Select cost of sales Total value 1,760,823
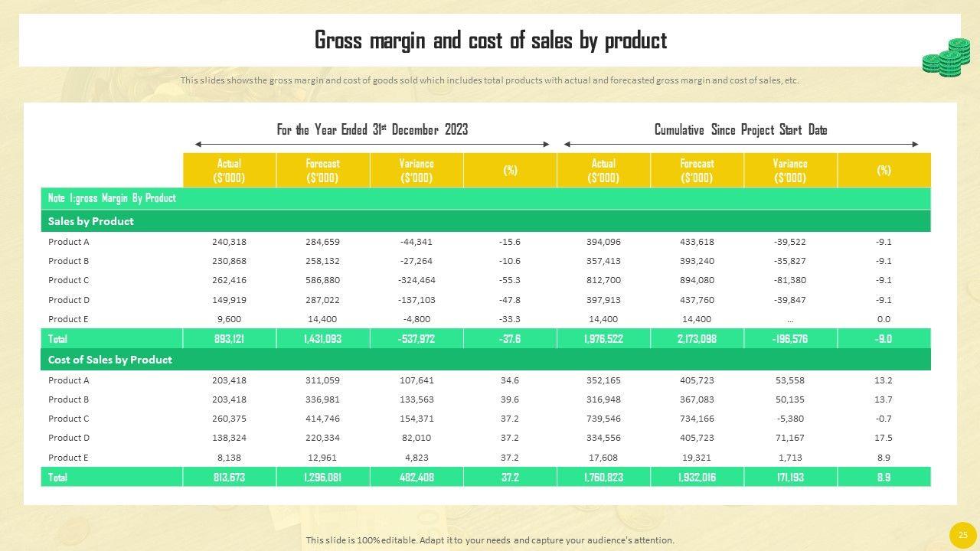980x551 pixels. [x=603, y=477]
